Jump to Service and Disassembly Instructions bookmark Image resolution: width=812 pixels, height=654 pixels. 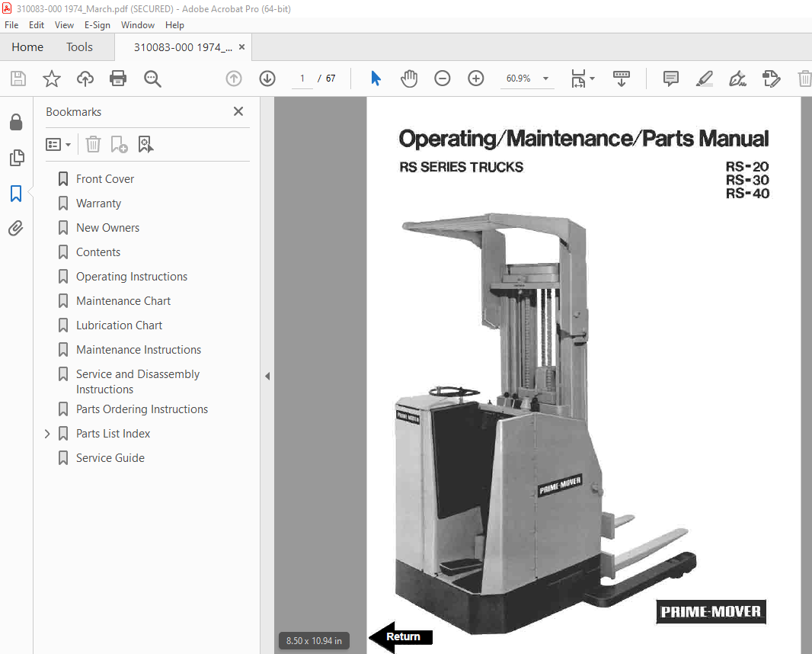point(138,381)
